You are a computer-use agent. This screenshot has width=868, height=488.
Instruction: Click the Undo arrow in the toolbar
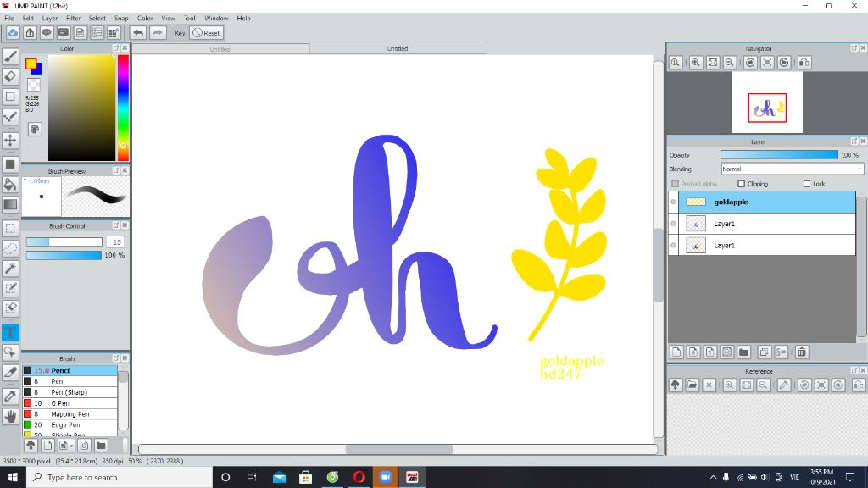point(138,33)
